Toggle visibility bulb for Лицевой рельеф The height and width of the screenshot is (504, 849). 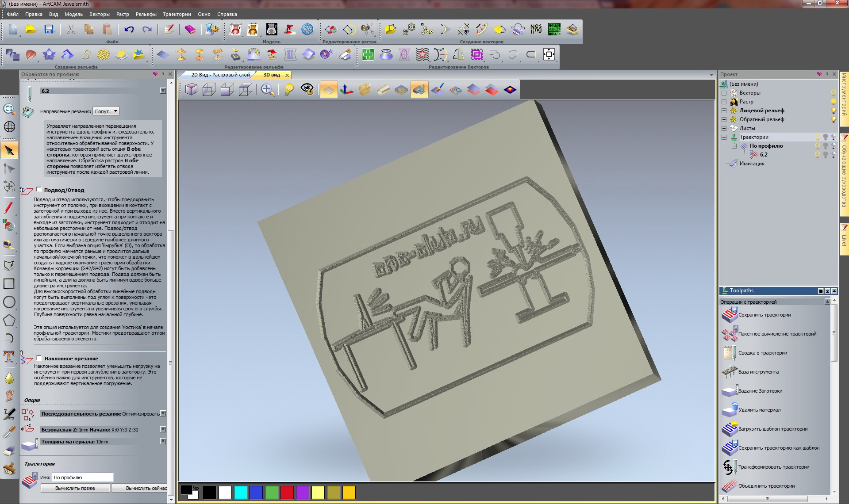(834, 111)
